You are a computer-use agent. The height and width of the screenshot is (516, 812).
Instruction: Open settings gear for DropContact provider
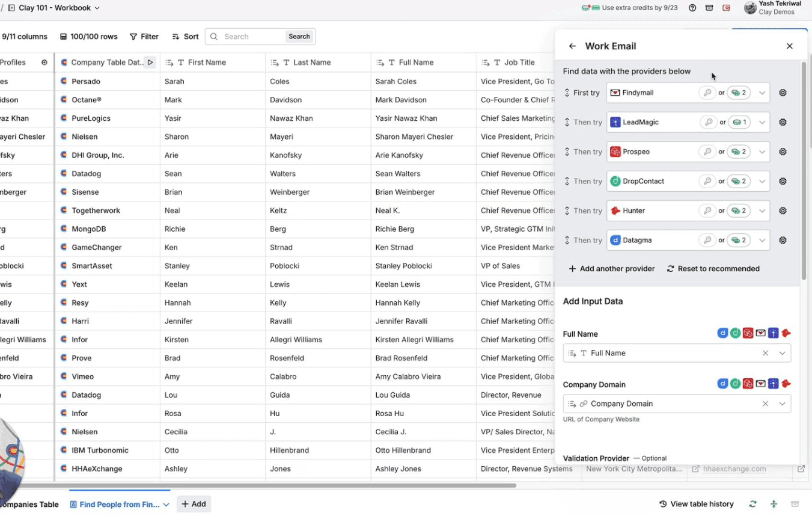coord(783,181)
